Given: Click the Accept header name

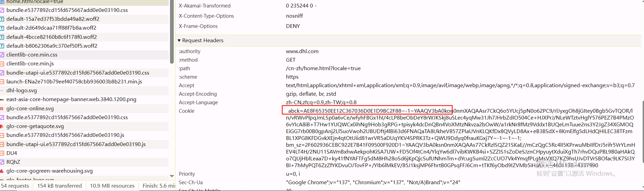Looking at the screenshot, I should coord(187,85).
